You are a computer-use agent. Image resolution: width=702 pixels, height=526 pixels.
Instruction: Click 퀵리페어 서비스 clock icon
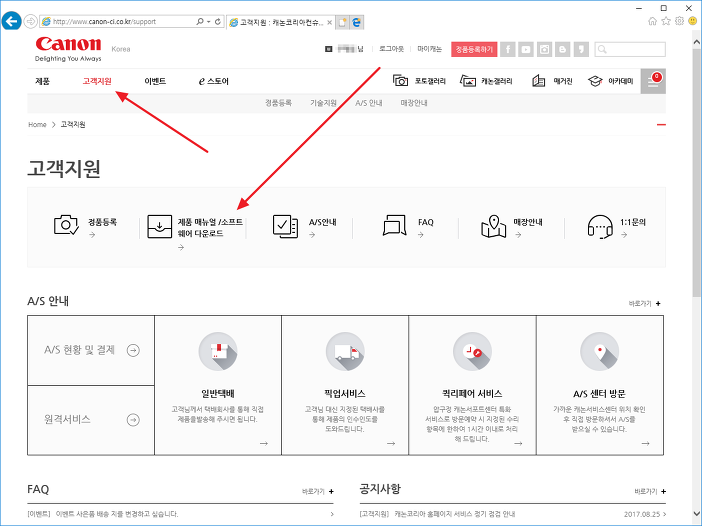click(x=472, y=351)
